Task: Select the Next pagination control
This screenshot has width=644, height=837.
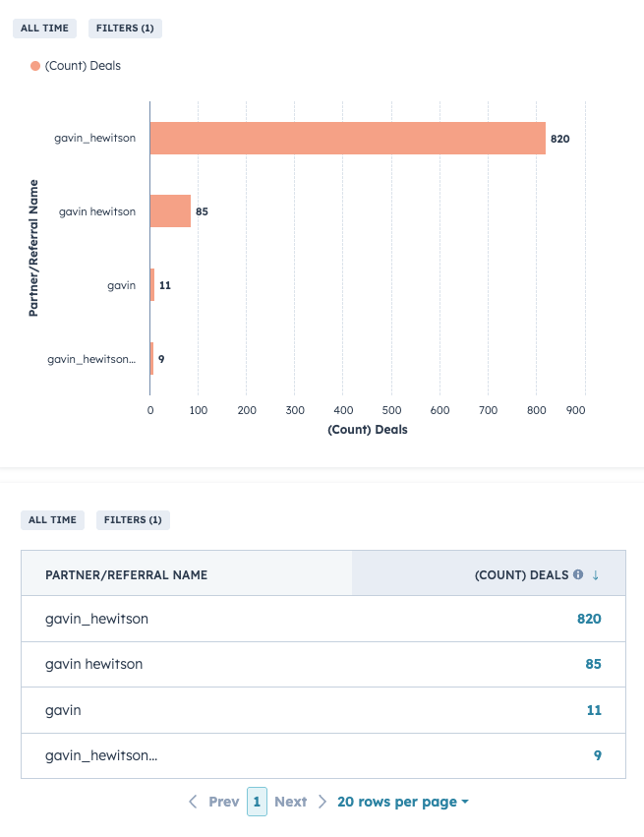Action: pos(292,802)
